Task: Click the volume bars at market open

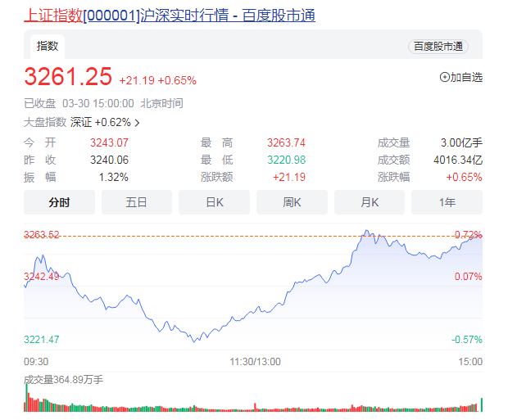Action: pos(27,402)
